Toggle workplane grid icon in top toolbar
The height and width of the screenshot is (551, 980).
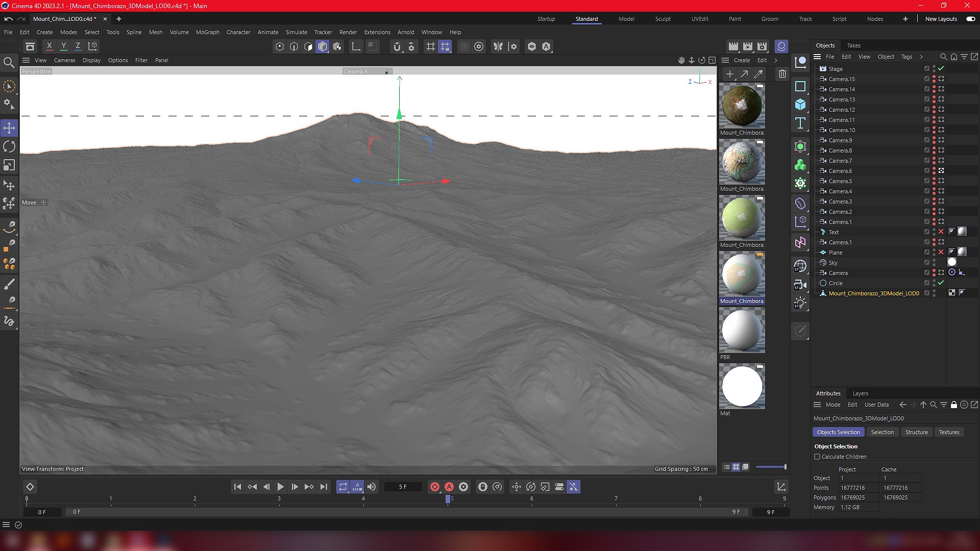pos(430,46)
